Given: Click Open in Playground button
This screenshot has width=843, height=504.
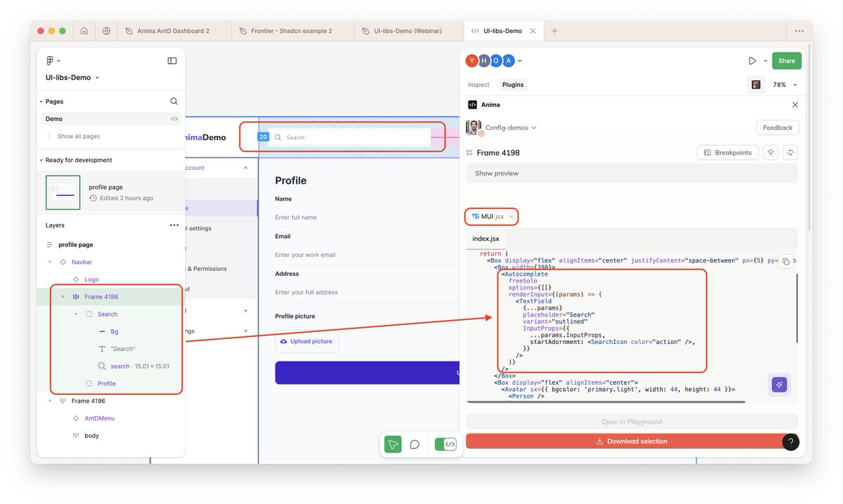Looking at the screenshot, I should click(x=632, y=422).
